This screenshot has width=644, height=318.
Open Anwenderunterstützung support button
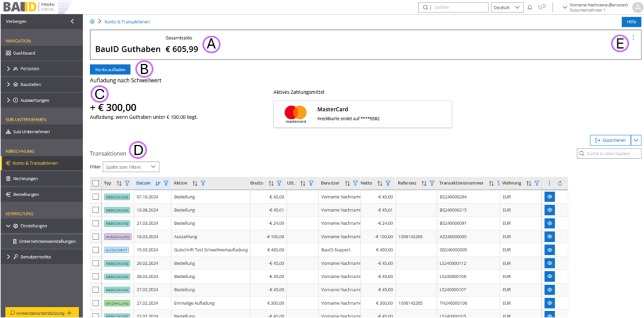pyautogui.click(x=41, y=312)
